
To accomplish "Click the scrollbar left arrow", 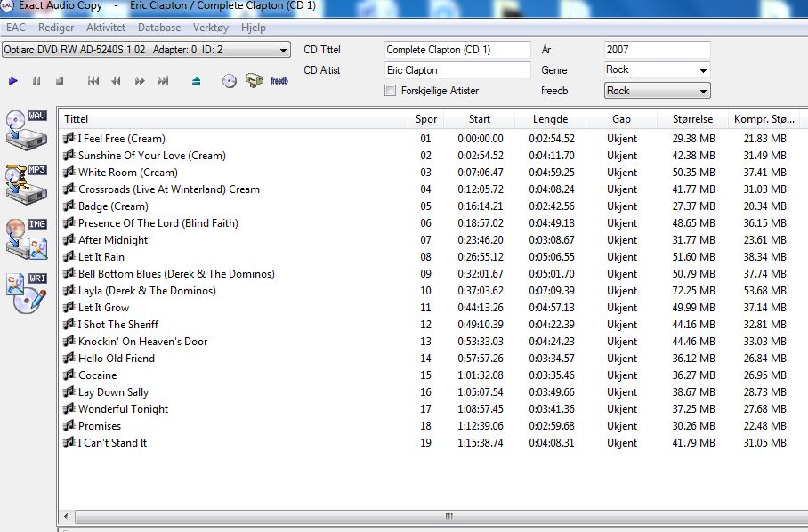I will pyautogui.click(x=66, y=516).
